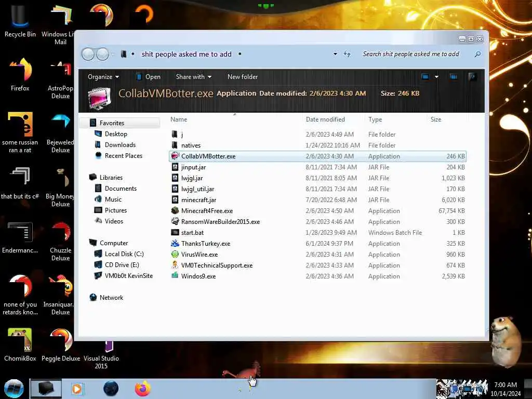532x399 pixels.
Task: Select the VirusWire.exe icon
Action: (175, 254)
